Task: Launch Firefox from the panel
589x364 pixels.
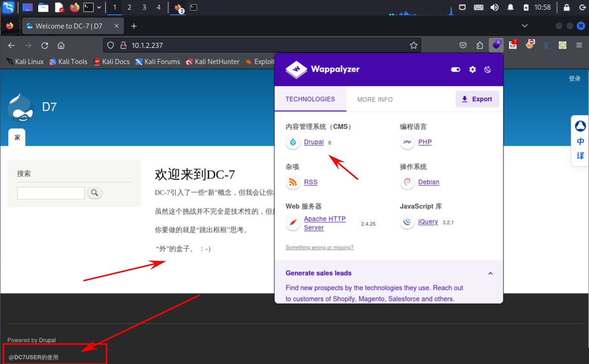Action: (75, 7)
